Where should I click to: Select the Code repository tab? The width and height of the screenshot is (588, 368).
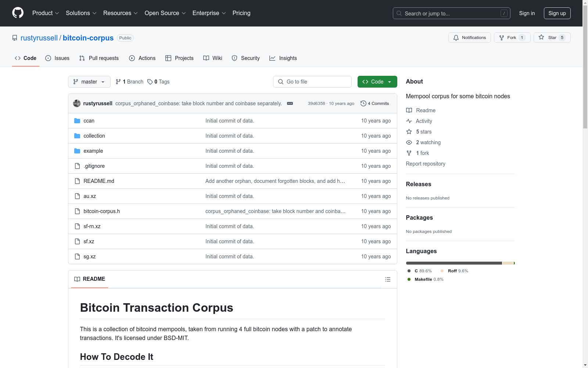click(26, 58)
